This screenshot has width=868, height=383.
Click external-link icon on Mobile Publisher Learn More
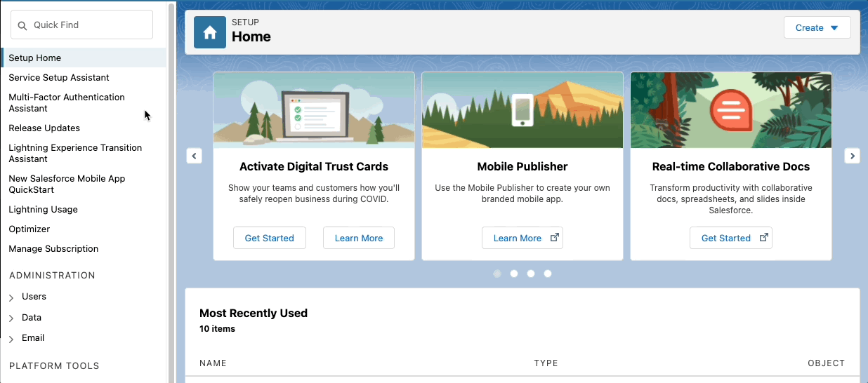click(554, 238)
